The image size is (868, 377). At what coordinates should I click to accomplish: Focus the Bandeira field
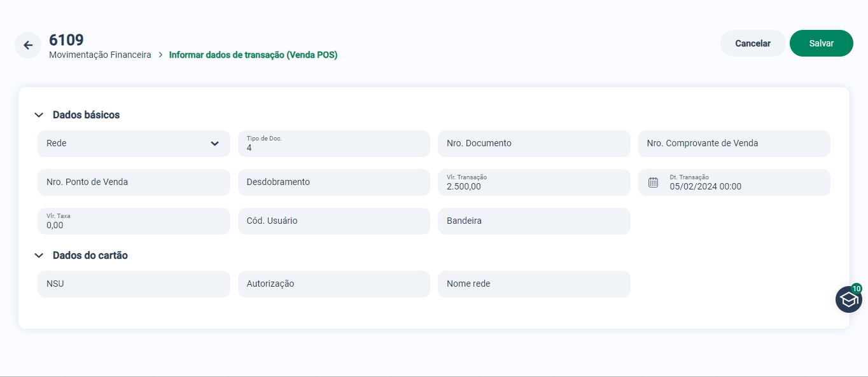(x=534, y=221)
